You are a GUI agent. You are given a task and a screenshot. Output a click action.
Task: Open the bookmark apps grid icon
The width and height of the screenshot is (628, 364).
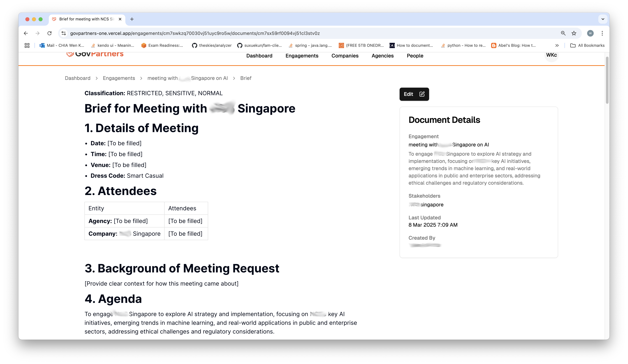coord(27,45)
